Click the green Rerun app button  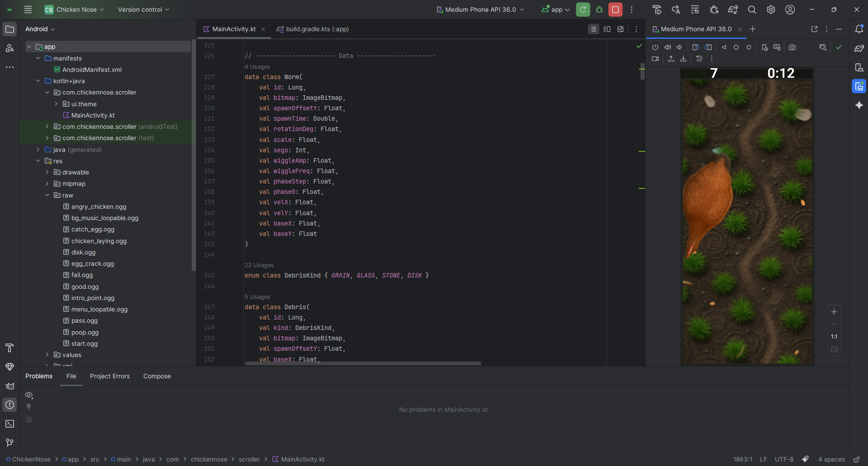point(583,9)
